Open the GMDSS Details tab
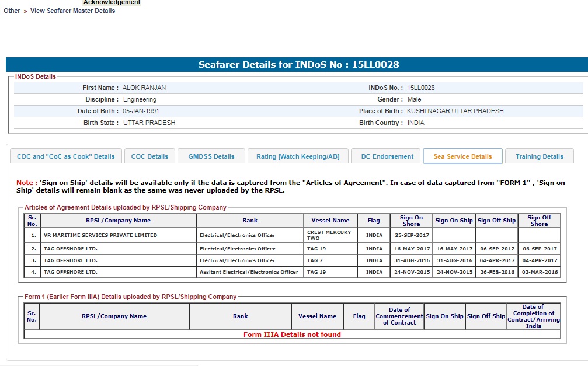The height and width of the screenshot is (366, 588). coord(211,156)
